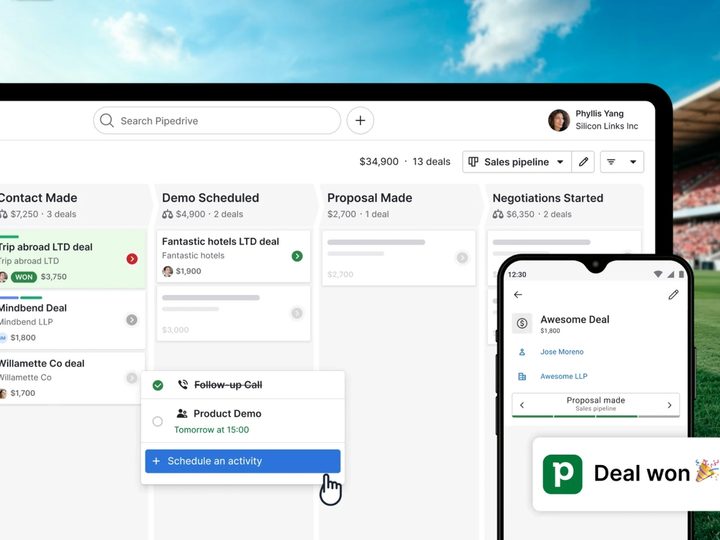720x540 pixels.
Task: Click the red overdue arrow on Trip abroad deal
Action: 132,259
